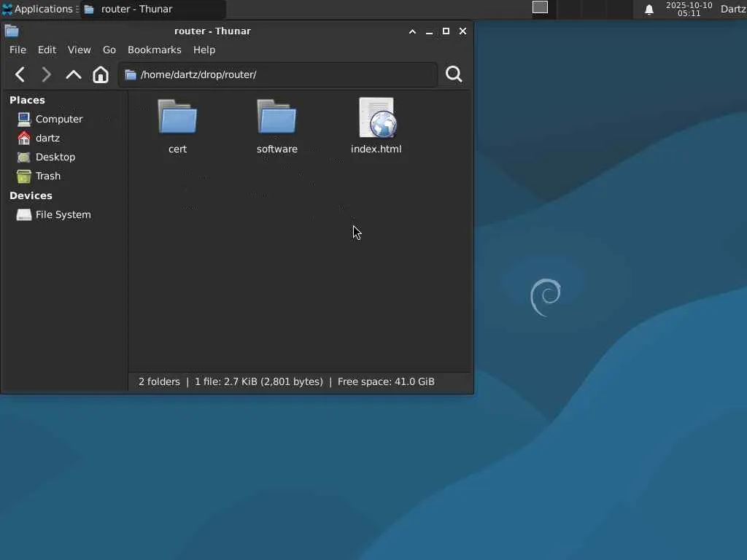Image resolution: width=747 pixels, height=560 pixels.
Task: Click the 'index.html' file name label
Action: (x=376, y=149)
